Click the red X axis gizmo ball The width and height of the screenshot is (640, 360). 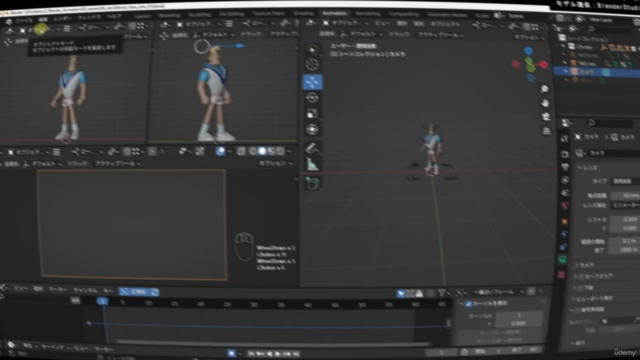pos(544,64)
